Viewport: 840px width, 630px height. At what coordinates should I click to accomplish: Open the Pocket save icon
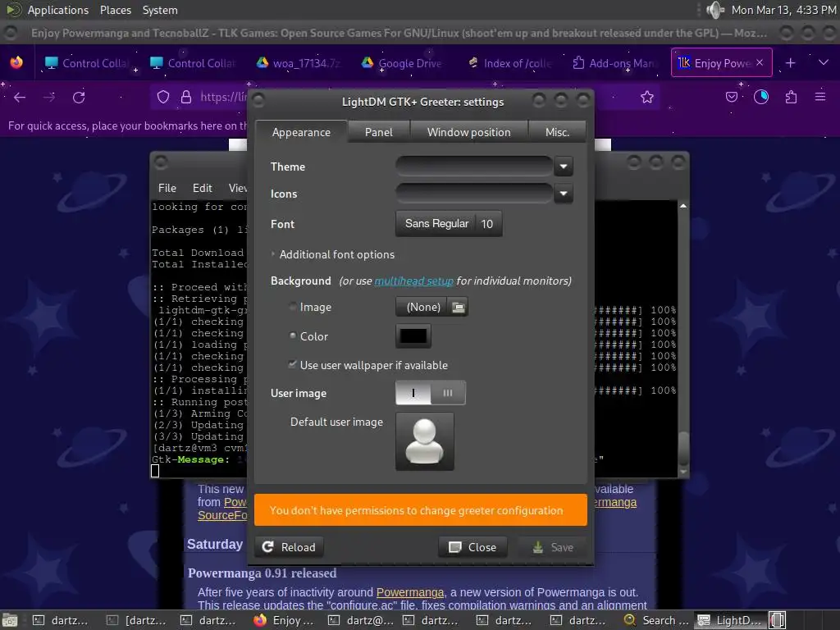[731, 97]
